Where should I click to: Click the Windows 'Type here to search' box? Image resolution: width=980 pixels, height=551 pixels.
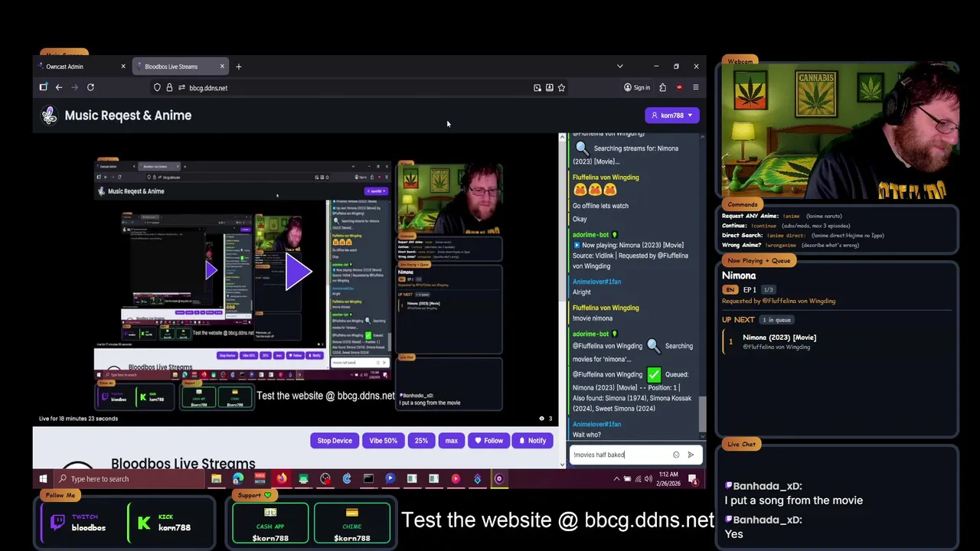pos(128,479)
